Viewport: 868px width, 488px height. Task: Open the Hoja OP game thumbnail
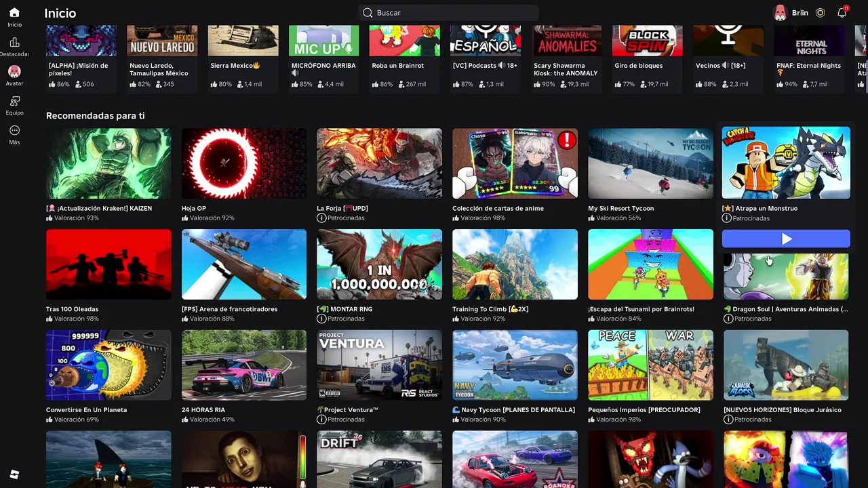click(x=244, y=163)
